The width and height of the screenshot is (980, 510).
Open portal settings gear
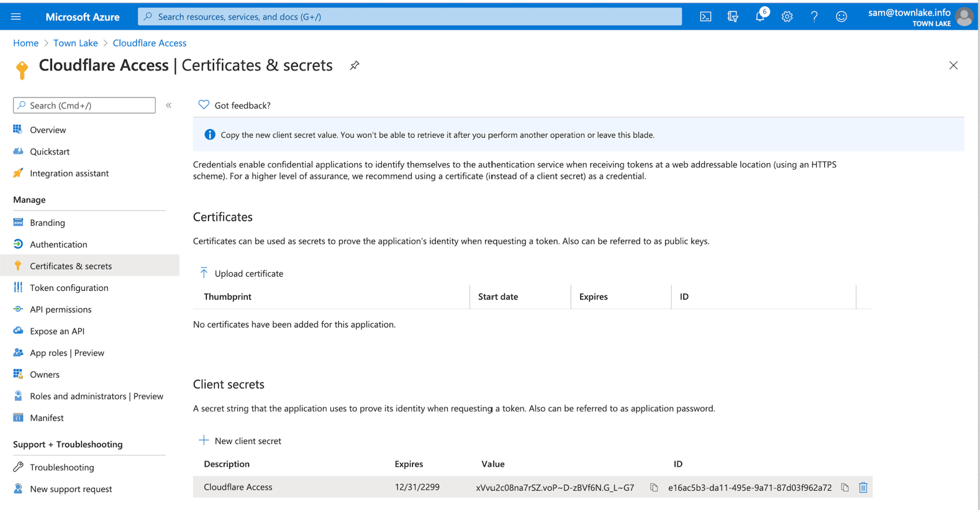(787, 17)
